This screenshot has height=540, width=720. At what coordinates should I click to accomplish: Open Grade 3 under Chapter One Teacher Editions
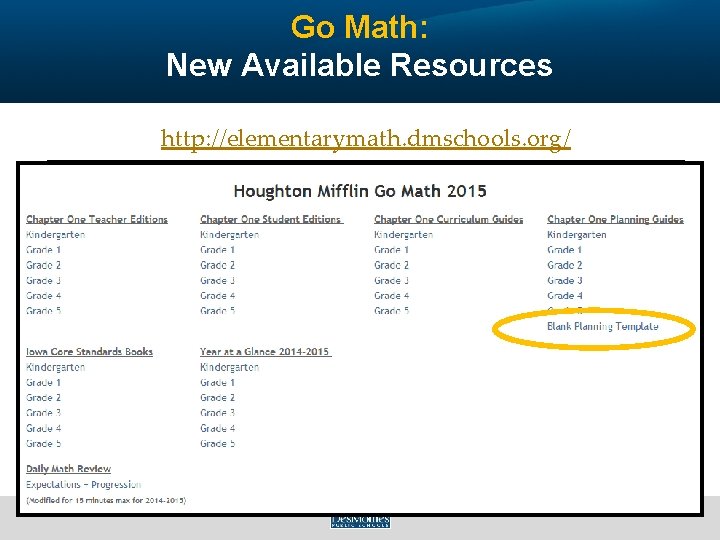[44, 280]
